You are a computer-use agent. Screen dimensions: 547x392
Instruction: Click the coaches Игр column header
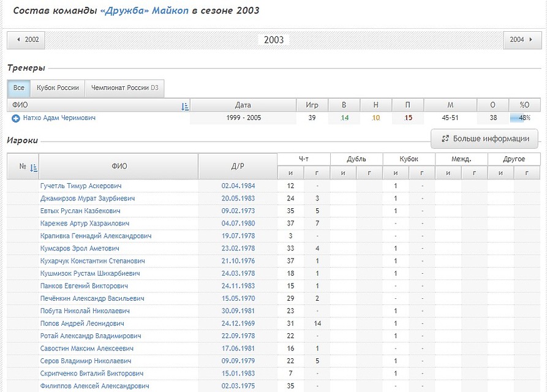pyautogui.click(x=312, y=105)
